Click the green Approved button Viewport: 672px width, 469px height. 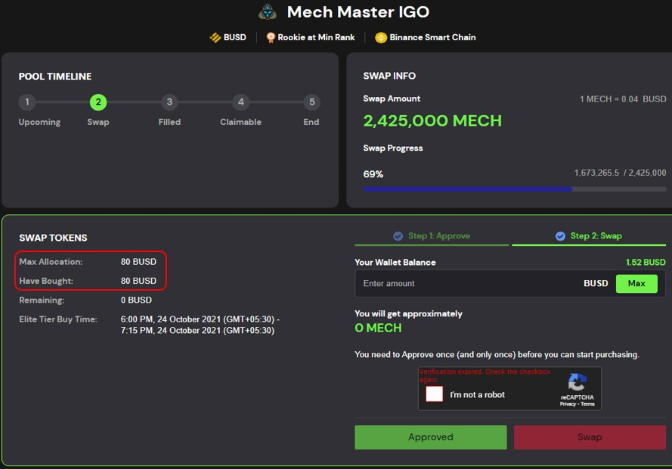pyautogui.click(x=431, y=437)
